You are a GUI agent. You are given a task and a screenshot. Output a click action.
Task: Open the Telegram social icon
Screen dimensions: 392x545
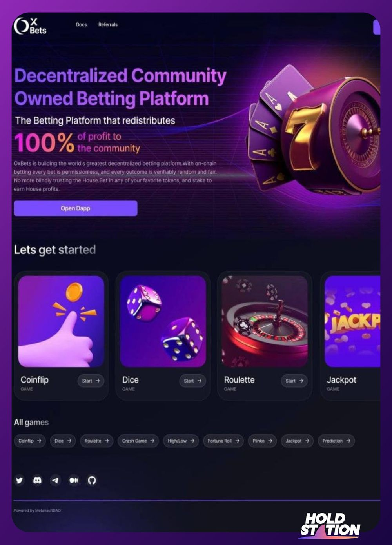click(x=56, y=480)
